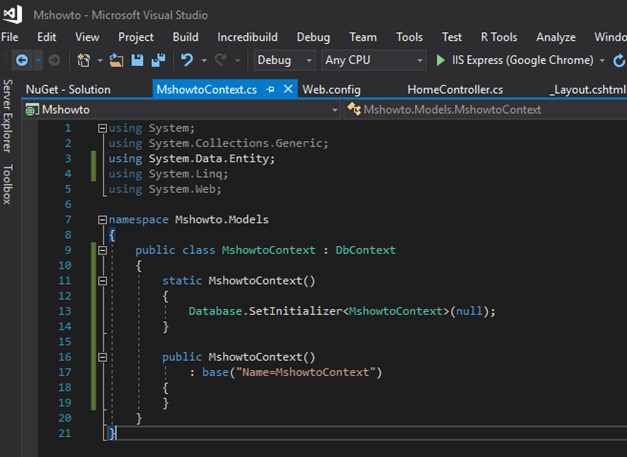This screenshot has height=457, width=627.
Task: Switch to the HomeController.cs tab
Action: pyautogui.click(x=455, y=90)
